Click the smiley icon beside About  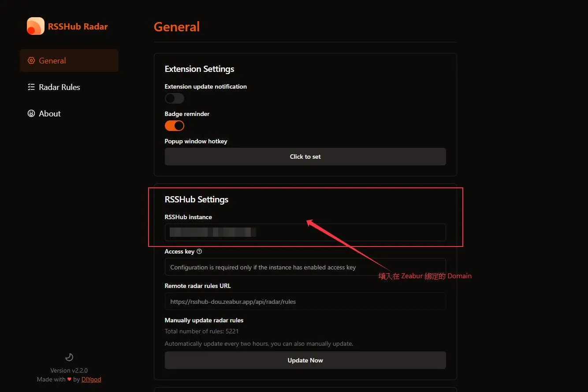pos(31,113)
